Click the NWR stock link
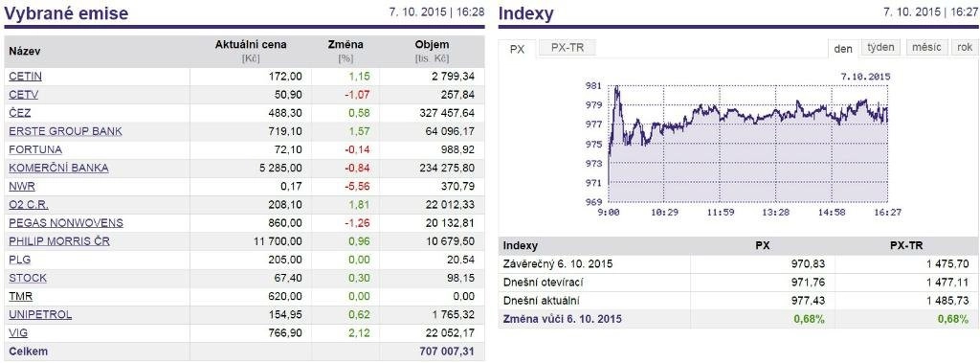Viewport: 980px width, 363px height. (x=22, y=187)
